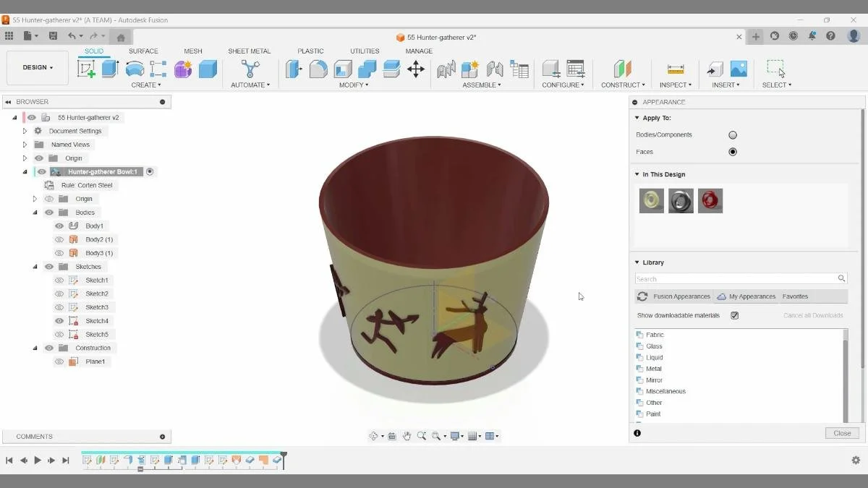Screen dimensions: 868x488
Task: Uncheck Show downloadable materials
Action: (733, 314)
